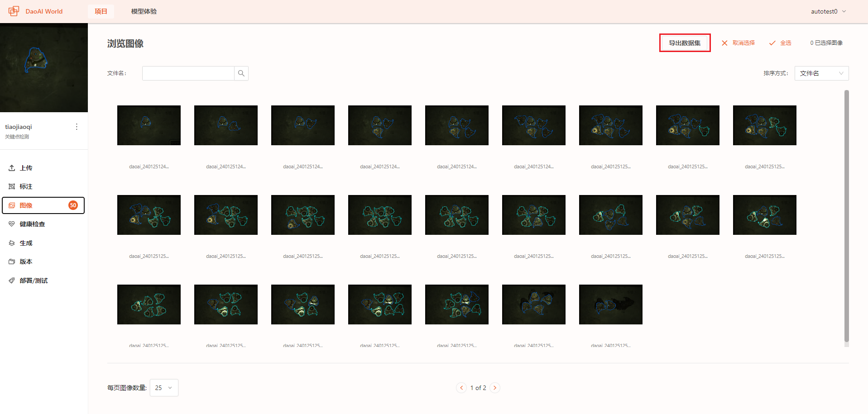868x414 pixels.
Task: Click the DaoAI World logo icon
Action: click(14, 11)
